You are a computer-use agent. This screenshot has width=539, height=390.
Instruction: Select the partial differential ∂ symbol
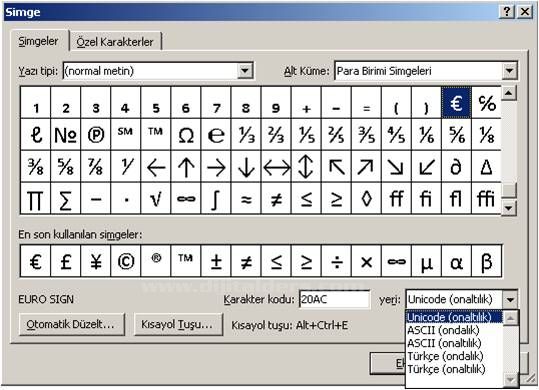tap(456, 167)
